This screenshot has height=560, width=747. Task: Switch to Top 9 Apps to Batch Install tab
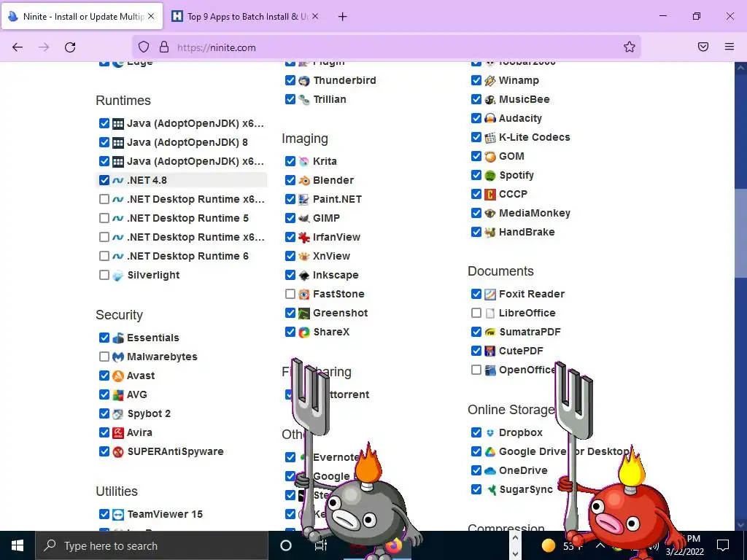244,16
